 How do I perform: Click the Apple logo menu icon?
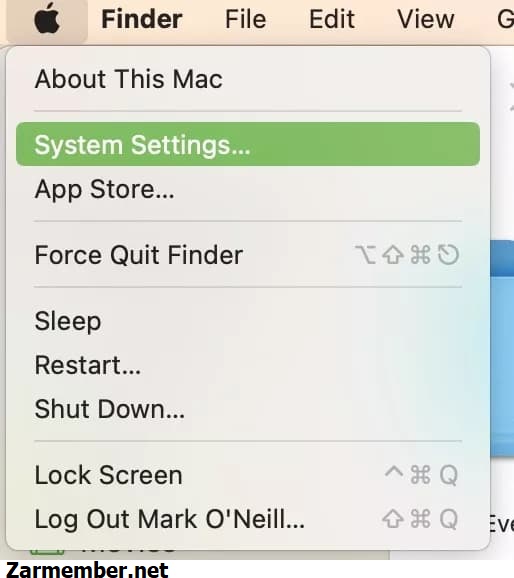(x=47, y=19)
